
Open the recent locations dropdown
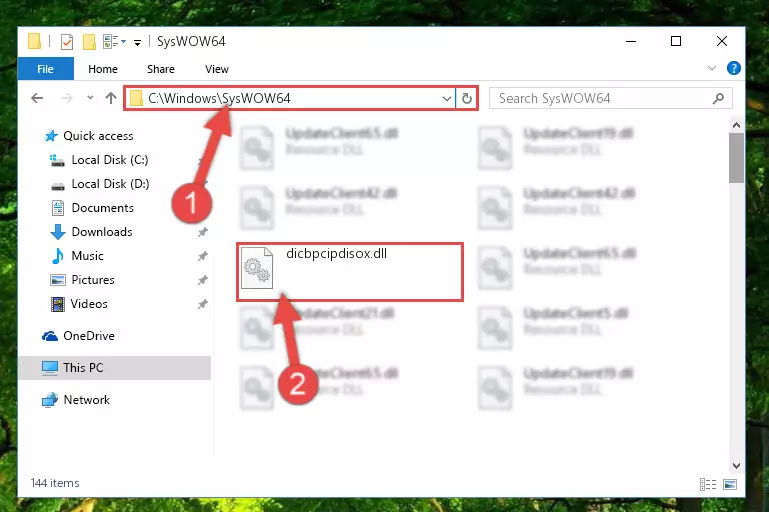click(90, 98)
